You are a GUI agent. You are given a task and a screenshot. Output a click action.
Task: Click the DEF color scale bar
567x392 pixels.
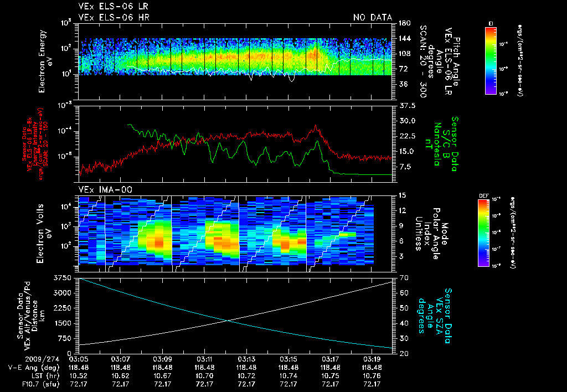pyautogui.click(x=483, y=233)
